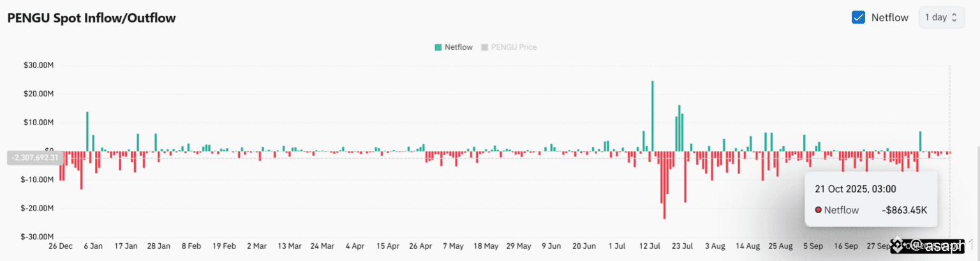Click the PENGU Spot Inflow/Outflow title
This screenshot has width=980, height=261.
[x=91, y=18]
